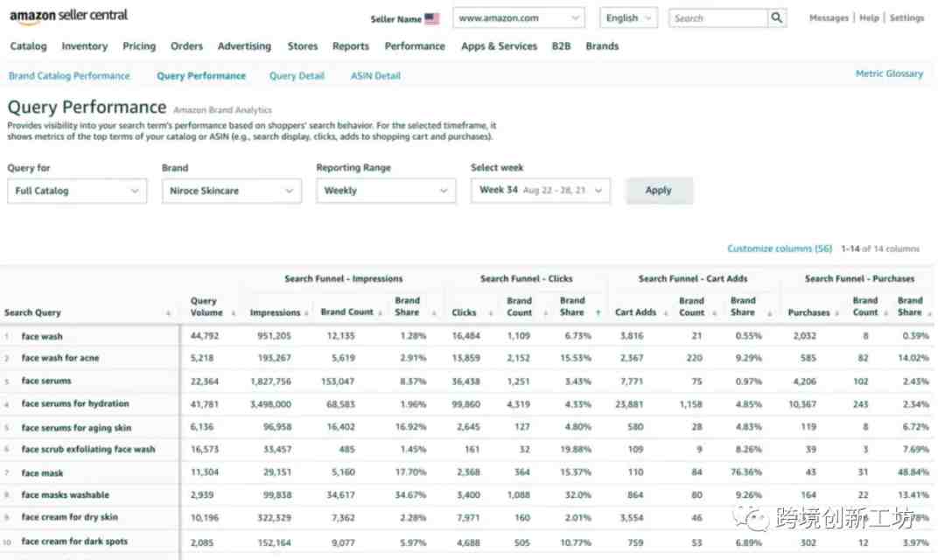Sort by Clicks using its arrow icon

(x=491, y=313)
